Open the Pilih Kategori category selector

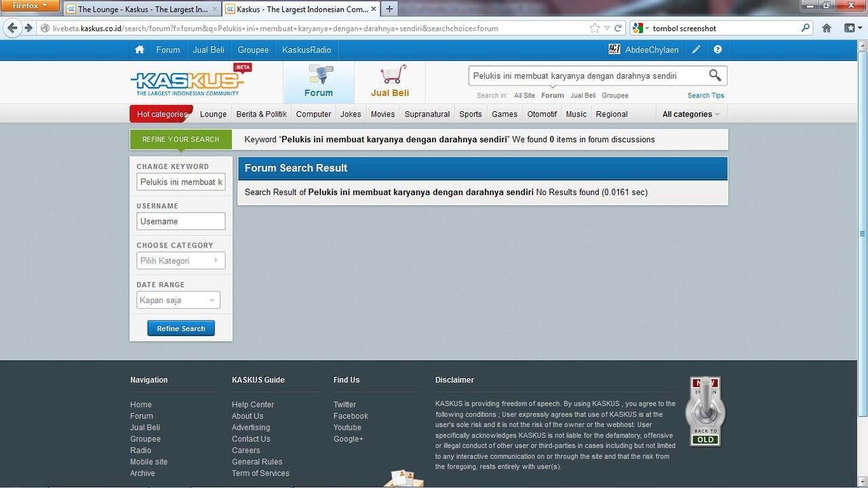coord(180,260)
